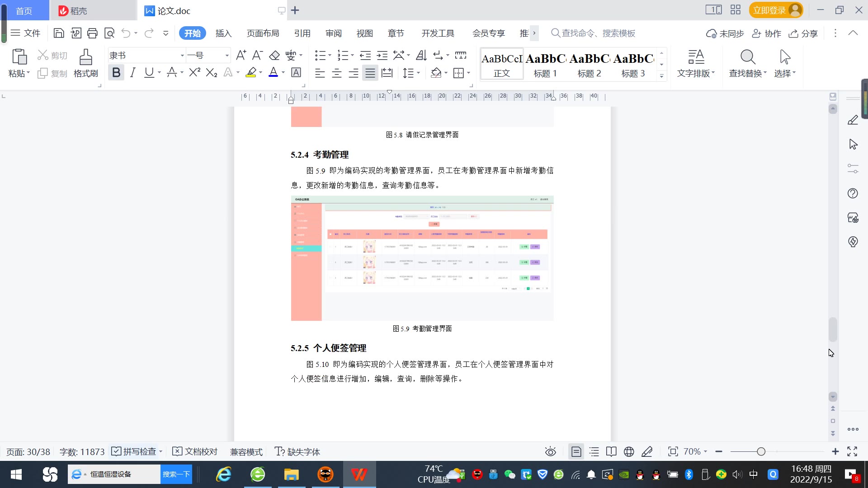Open the pen annotation tool in right sidebar
Screen dimensions: 868x488
(853, 120)
